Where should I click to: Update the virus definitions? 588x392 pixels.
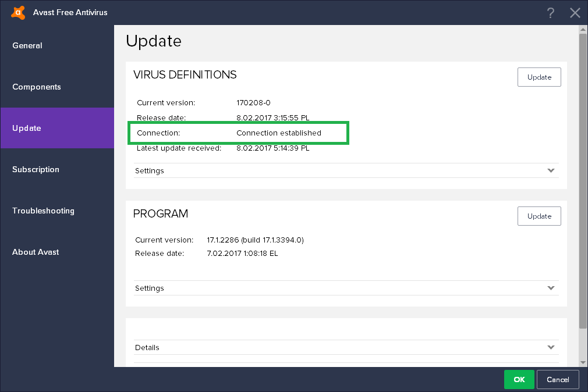(539, 77)
